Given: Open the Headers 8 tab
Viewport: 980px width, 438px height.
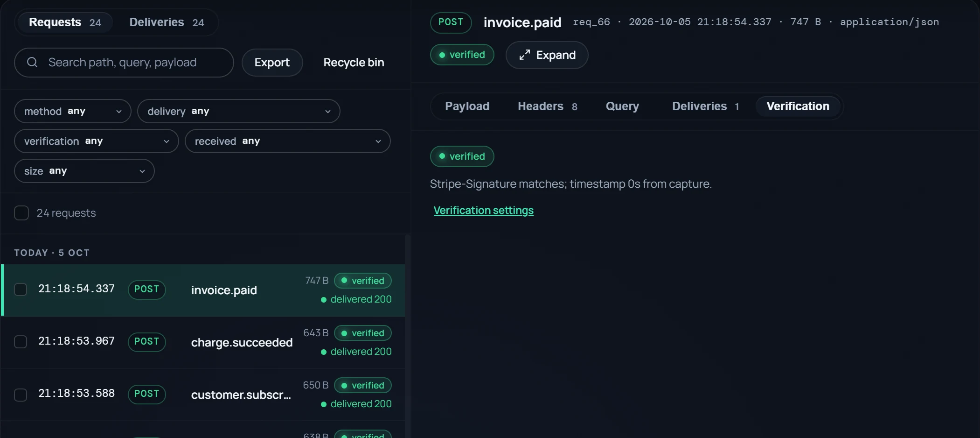Looking at the screenshot, I should click(548, 106).
